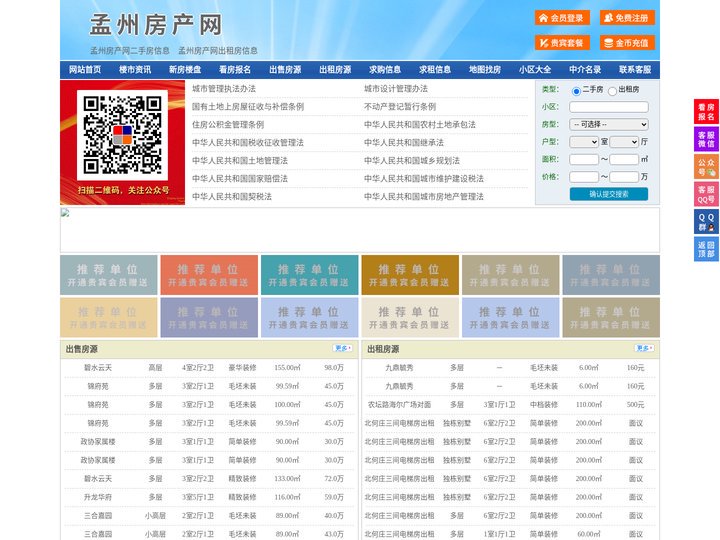Click 更多 in the 出售房源 header
This screenshot has height=540, width=720.
click(343, 349)
